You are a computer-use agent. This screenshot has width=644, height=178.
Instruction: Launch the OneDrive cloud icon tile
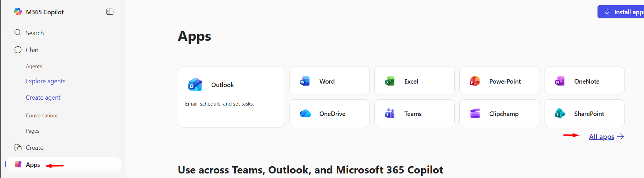[x=305, y=114]
